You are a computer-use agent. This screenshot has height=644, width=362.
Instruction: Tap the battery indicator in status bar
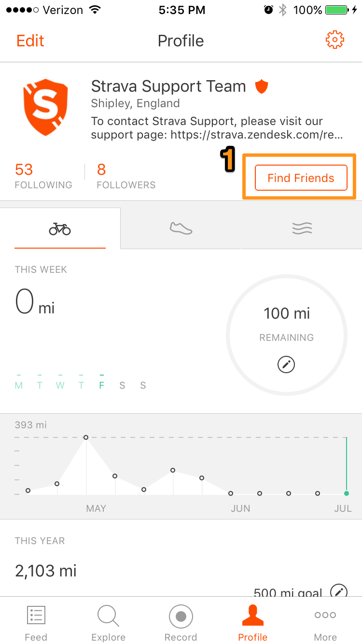(337, 10)
